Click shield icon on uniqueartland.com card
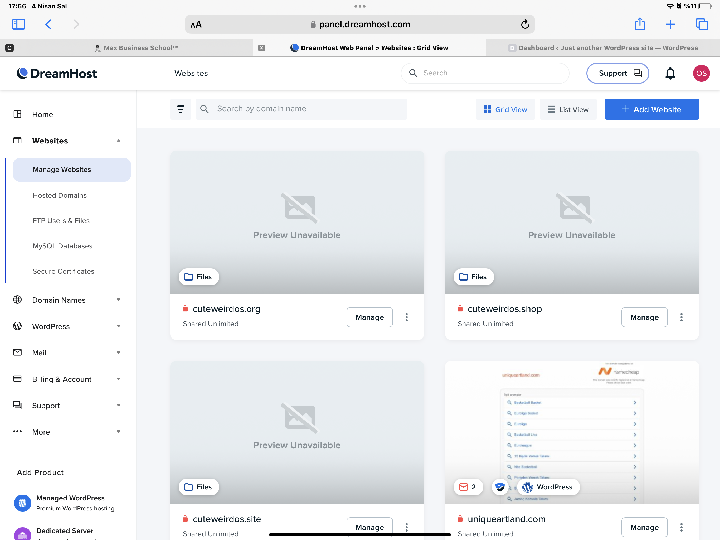 (500, 487)
